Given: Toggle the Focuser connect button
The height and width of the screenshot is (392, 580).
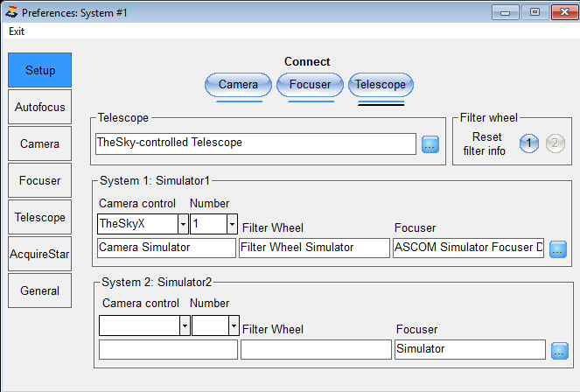Looking at the screenshot, I should point(310,85).
